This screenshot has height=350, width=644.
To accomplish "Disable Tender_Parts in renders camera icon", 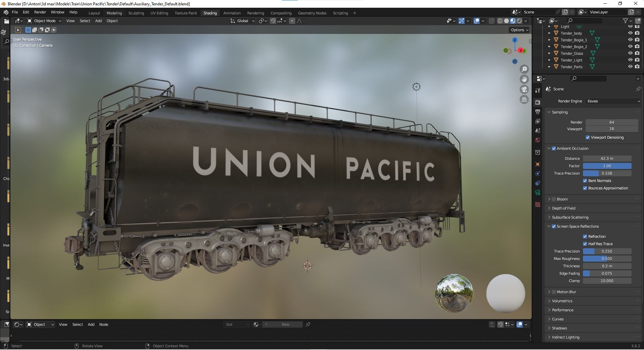I will (x=637, y=67).
